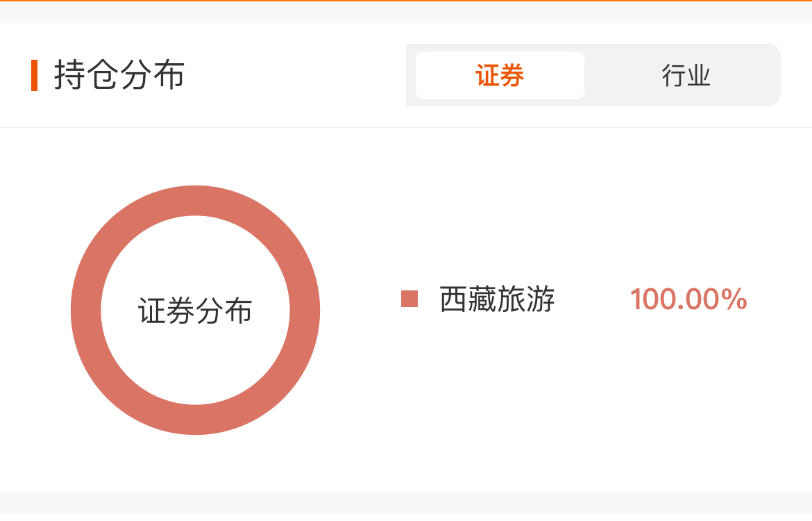
Task: Click the empty white area beneath 100.00%
Action: (x=688, y=394)
